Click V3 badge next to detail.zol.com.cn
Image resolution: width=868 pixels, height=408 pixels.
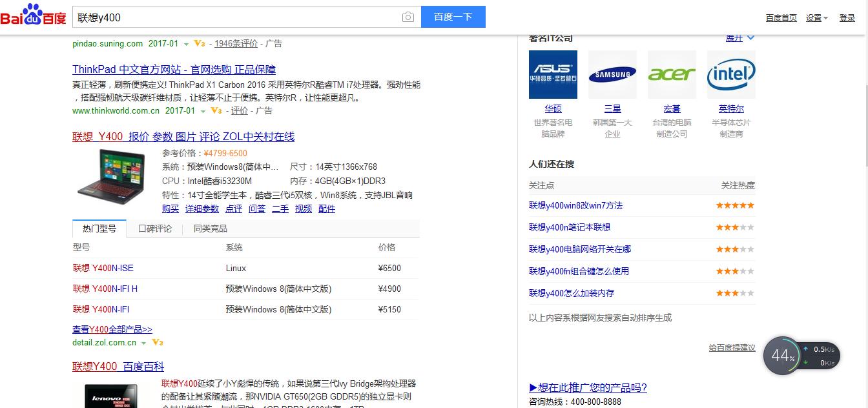click(x=158, y=343)
